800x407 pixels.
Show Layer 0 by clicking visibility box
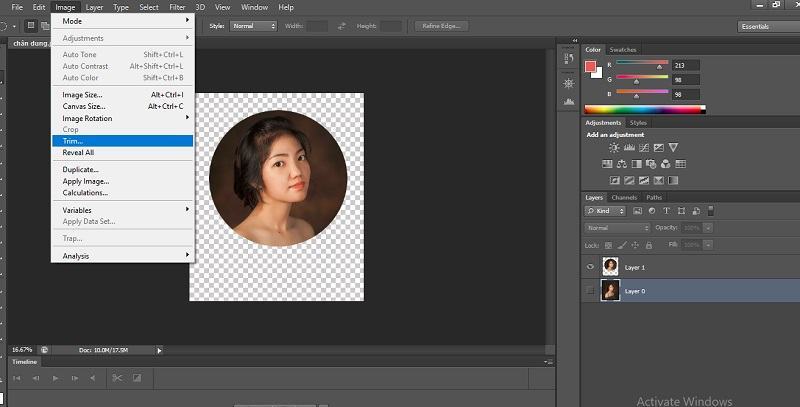(590, 291)
